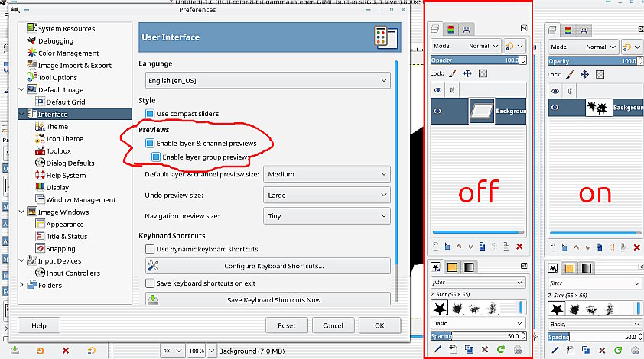Viewport: 644px width, 359px height.
Task: Click mode group switch icon in 'off' panel
Action: click(515, 46)
